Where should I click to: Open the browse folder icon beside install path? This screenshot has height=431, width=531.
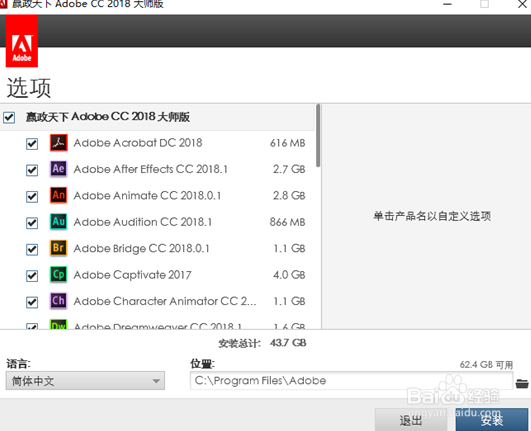coord(522,384)
